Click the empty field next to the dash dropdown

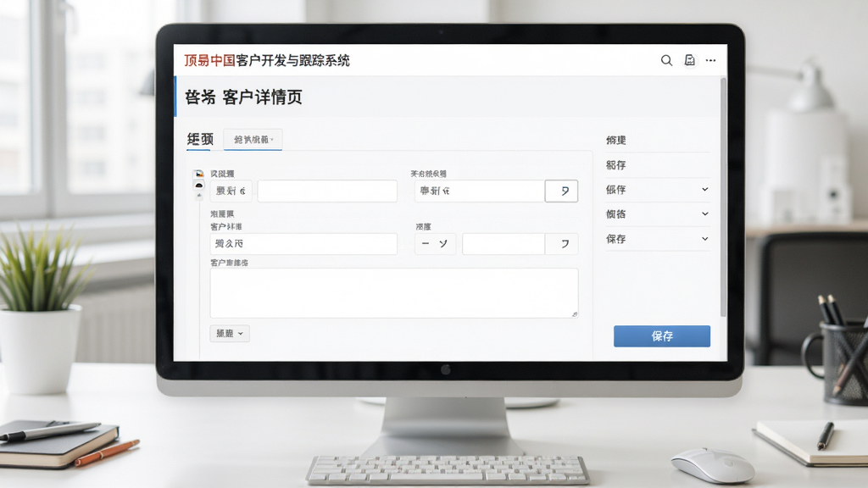pyautogui.click(x=504, y=244)
